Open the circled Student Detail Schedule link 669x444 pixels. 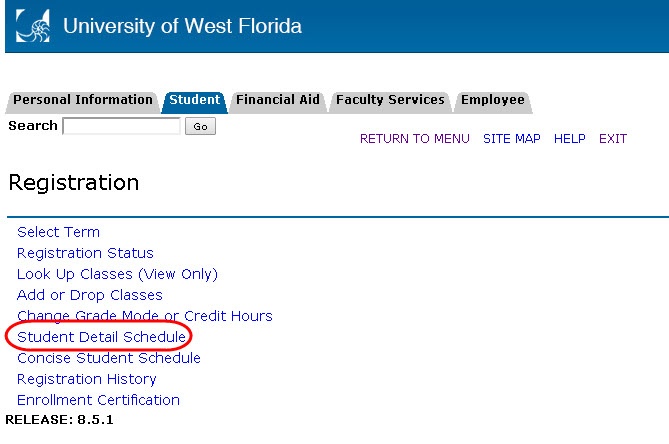pos(101,337)
